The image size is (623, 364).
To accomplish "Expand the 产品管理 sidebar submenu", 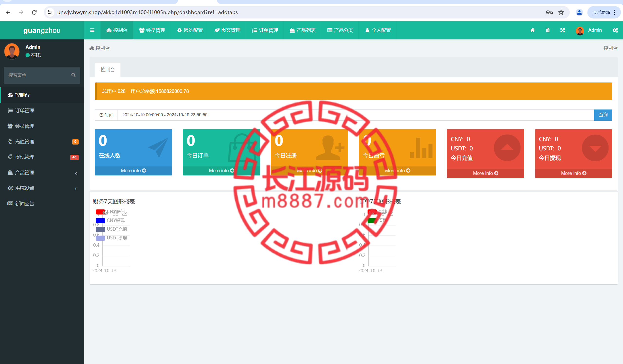I will tap(42, 173).
